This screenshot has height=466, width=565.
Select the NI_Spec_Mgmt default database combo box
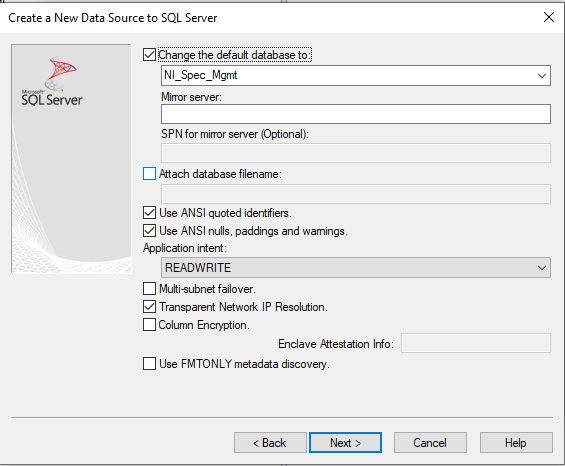tap(356, 75)
